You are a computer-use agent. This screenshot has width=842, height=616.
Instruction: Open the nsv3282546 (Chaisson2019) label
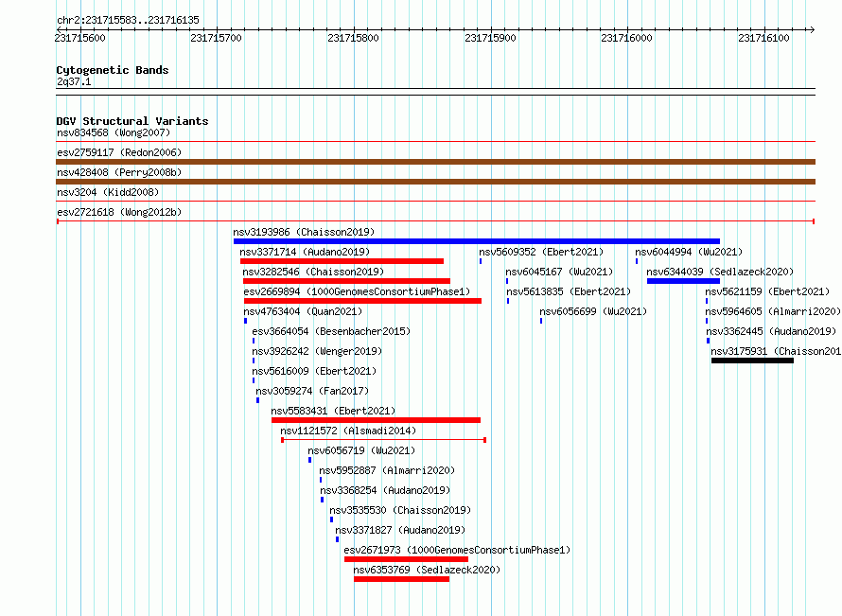pyautogui.click(x=313, y=272)
